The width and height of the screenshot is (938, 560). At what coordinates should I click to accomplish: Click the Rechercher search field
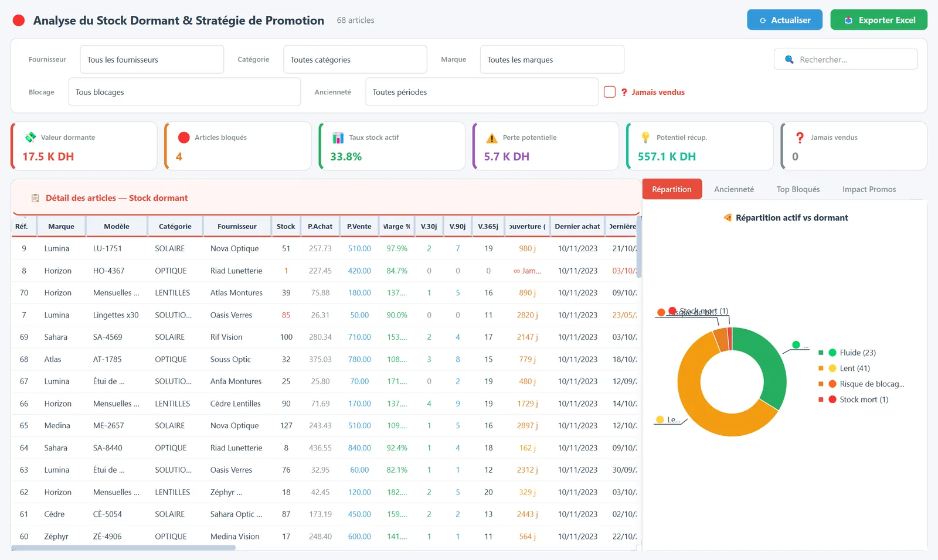845,60
